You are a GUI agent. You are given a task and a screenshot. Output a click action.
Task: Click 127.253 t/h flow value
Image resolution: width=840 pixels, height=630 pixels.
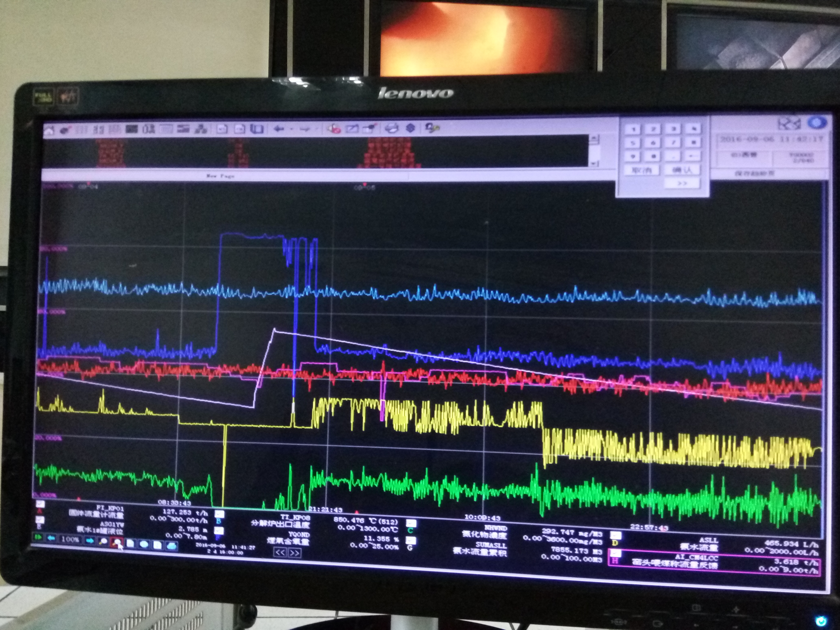point(185,513)
